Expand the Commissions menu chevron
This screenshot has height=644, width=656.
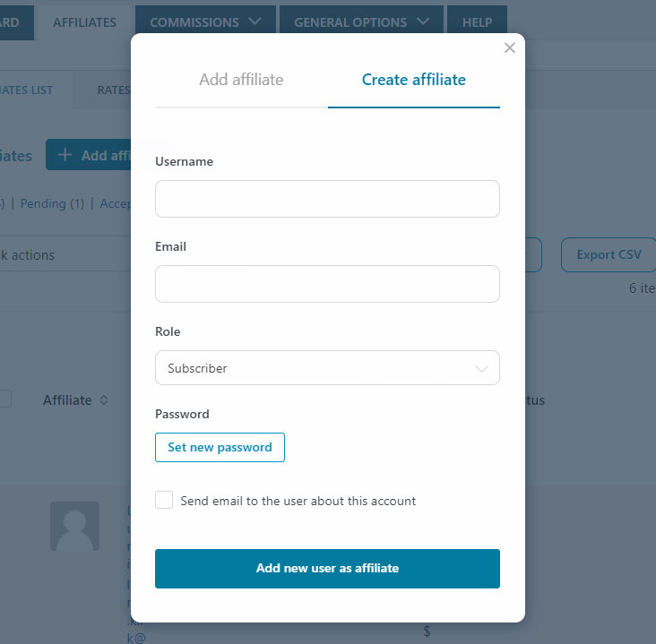coord(255,21)
